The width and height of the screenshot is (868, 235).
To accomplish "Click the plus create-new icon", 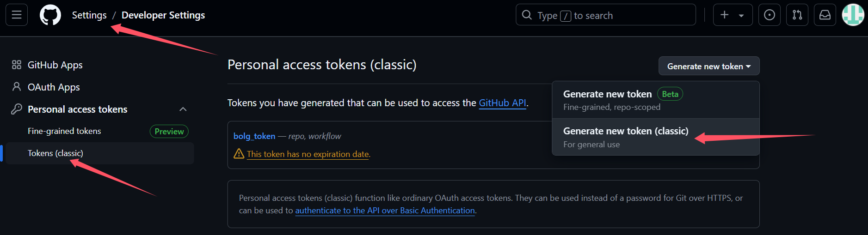I will [x=725, y=15].
